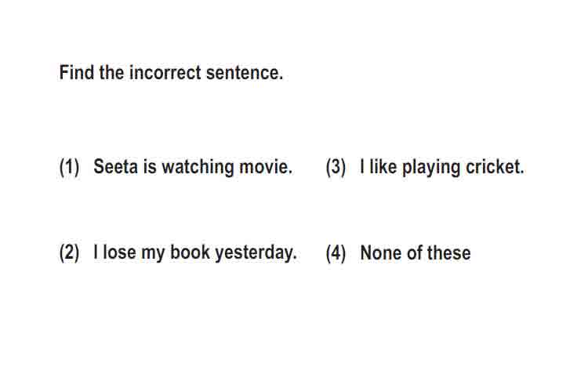Click the word 'Seeta' in option one
Screen dimensions: 588x392
(115, 166)
